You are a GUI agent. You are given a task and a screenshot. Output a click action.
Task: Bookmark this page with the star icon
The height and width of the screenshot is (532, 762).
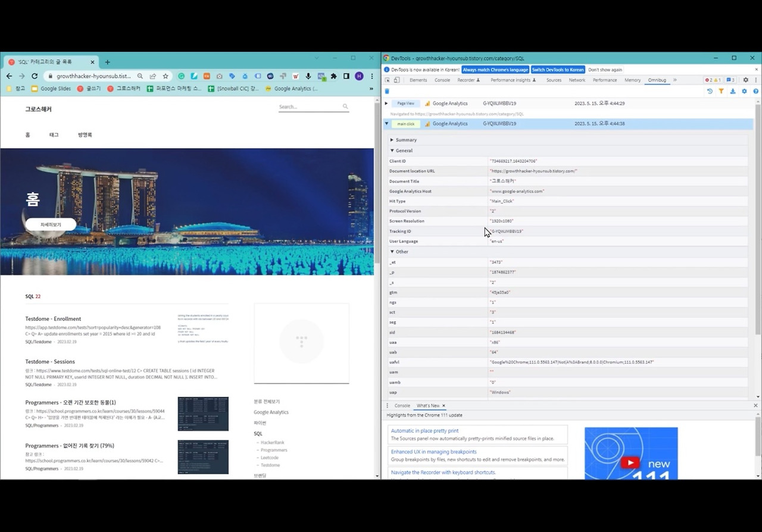coord(165,76)
